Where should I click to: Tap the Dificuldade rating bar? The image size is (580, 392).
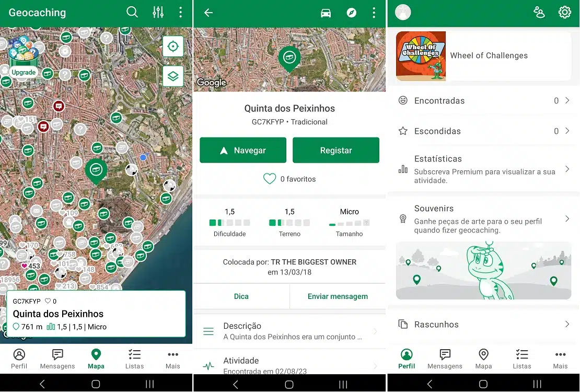pos(230,223)
